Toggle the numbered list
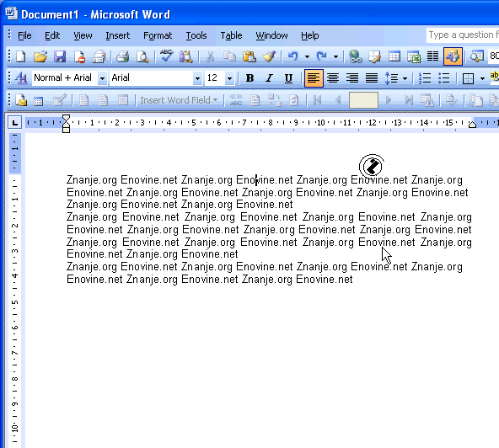 pyautogui.click(x=425, y=78)
